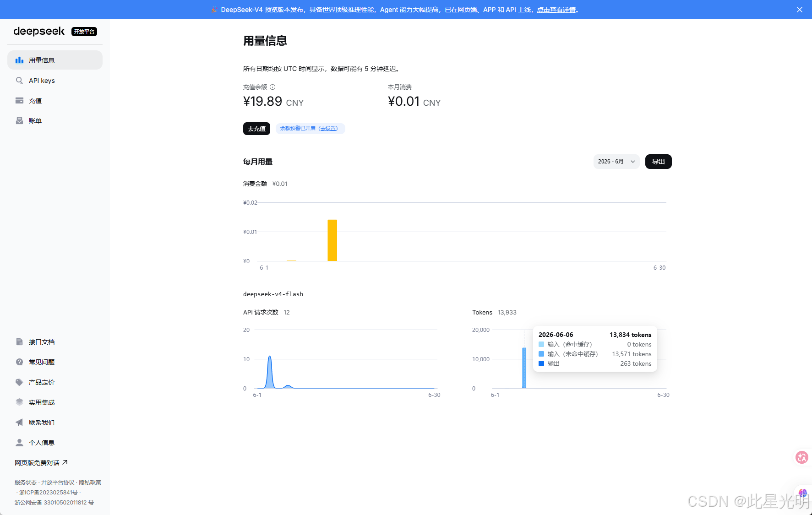Click the 13,834 tokens total in tooltip
The width and height of the screenshot is (812, 515).
click(630, 335)
